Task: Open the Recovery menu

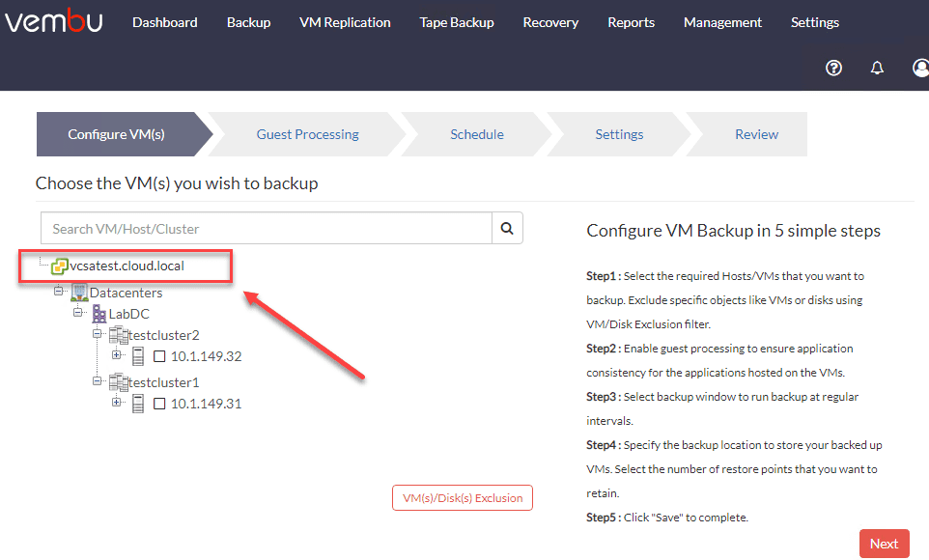Action: 550,22
